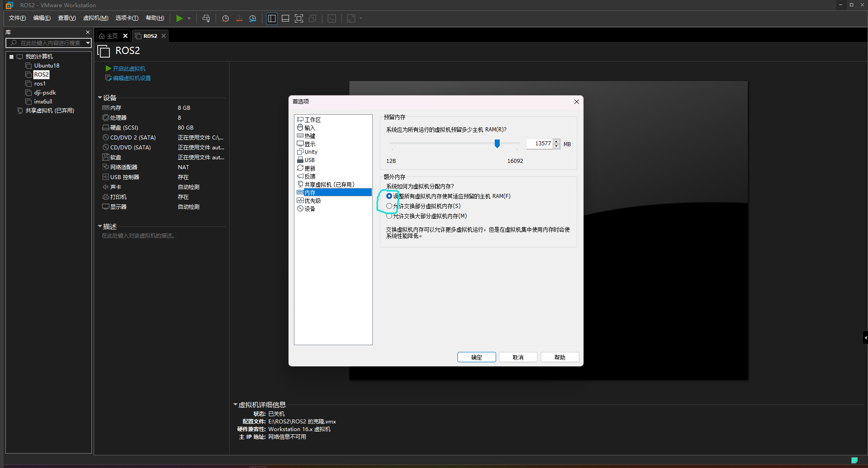Toggle the library sidebar view icon
This screenshot has width=868, height=468.
(272, 18)
